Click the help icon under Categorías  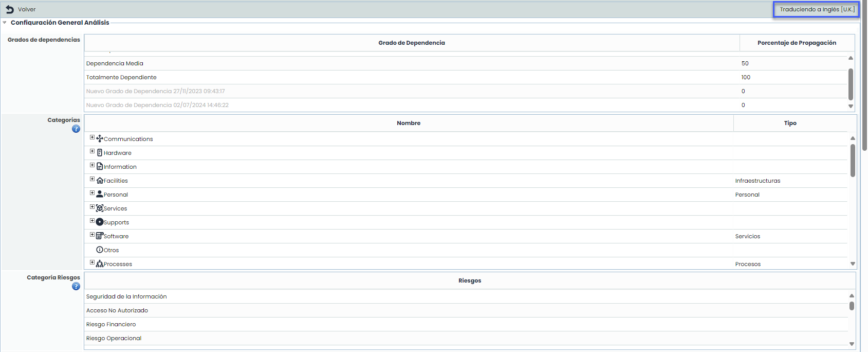(x=76, y=129)
